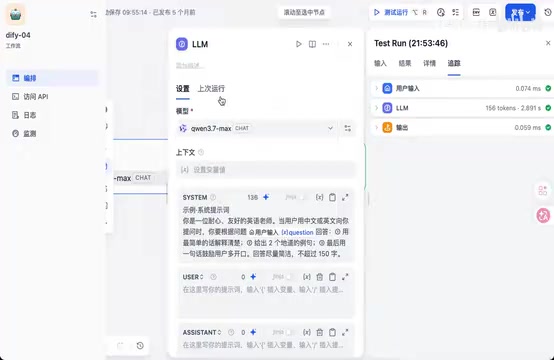The image size is (554, 360).
Task: Insert variable in SYSTEM prompt
Action: pos(319,197)
